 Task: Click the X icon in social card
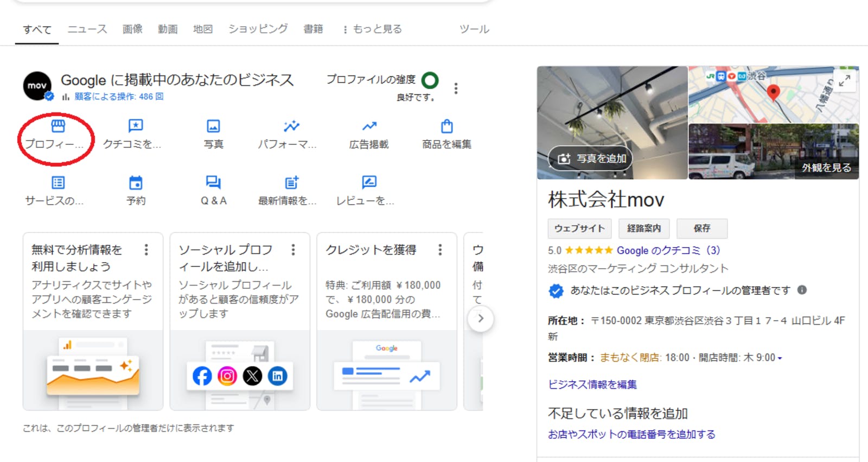(x=252, y=376)
